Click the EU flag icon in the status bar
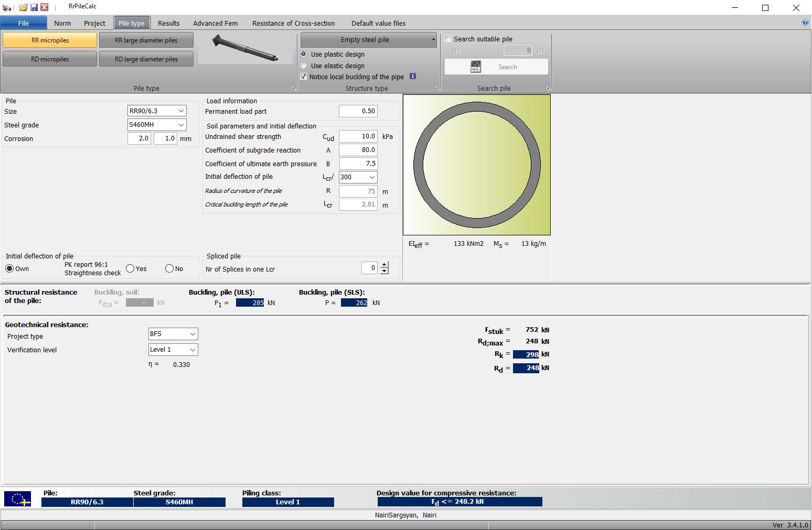Screen dimensions: 812x530 [17, 499]
